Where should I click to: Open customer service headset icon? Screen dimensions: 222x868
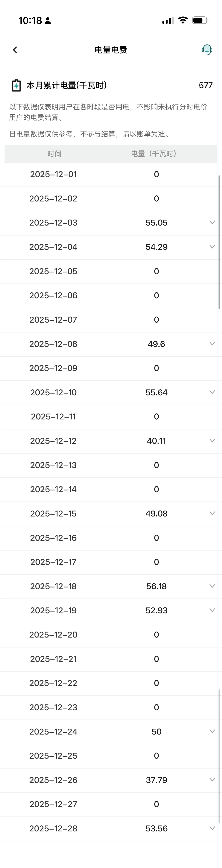tap(207, 50)
